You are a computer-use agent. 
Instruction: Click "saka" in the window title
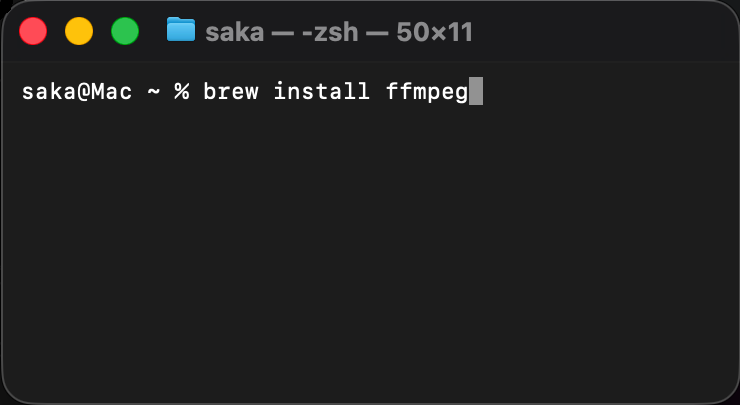233,32
